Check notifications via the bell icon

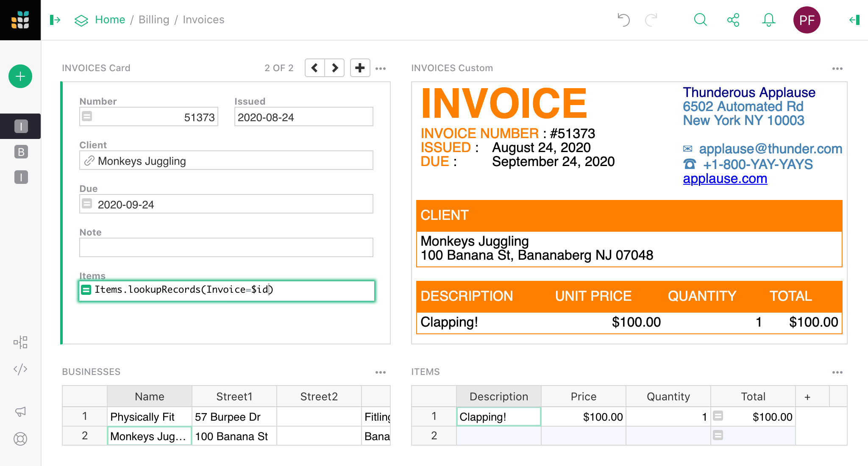point(768,19)
